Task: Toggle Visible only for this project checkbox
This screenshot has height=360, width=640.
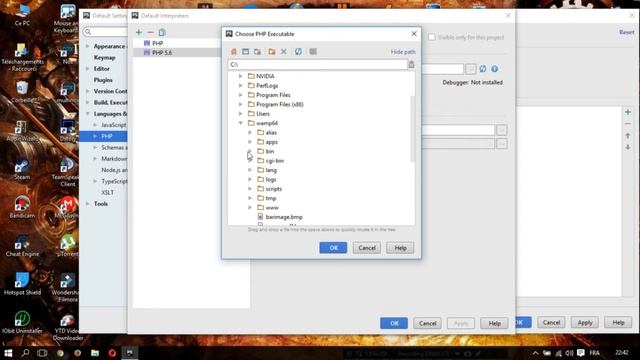Action: click(x=431, y=37)
